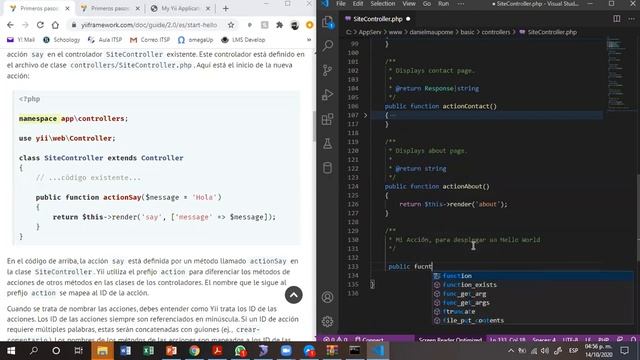The height and width of the screenshot is (360, 640).
Task: Open the Aula ITSP bookmark
Action: 105,40
